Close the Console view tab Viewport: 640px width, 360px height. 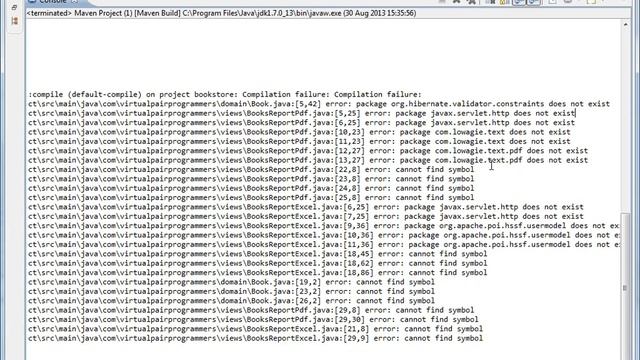point(75,2)
